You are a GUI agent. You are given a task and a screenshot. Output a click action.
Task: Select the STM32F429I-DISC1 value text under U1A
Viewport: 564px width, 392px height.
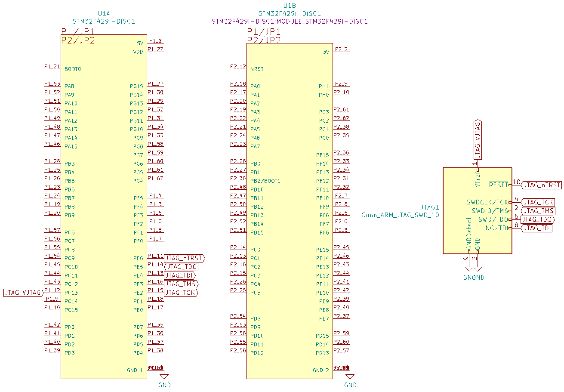coord(104,21)
